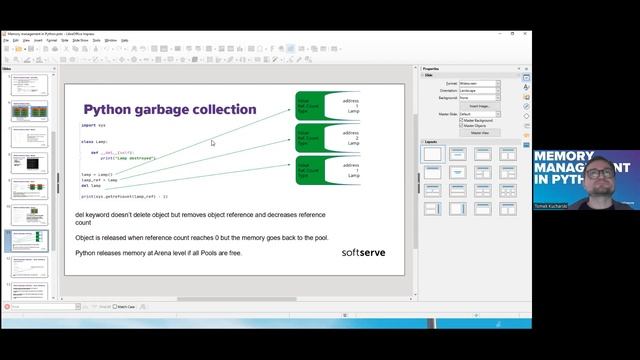Open the Master Slide dropdown
640x360 pixels.
click(x=480, y=114)
